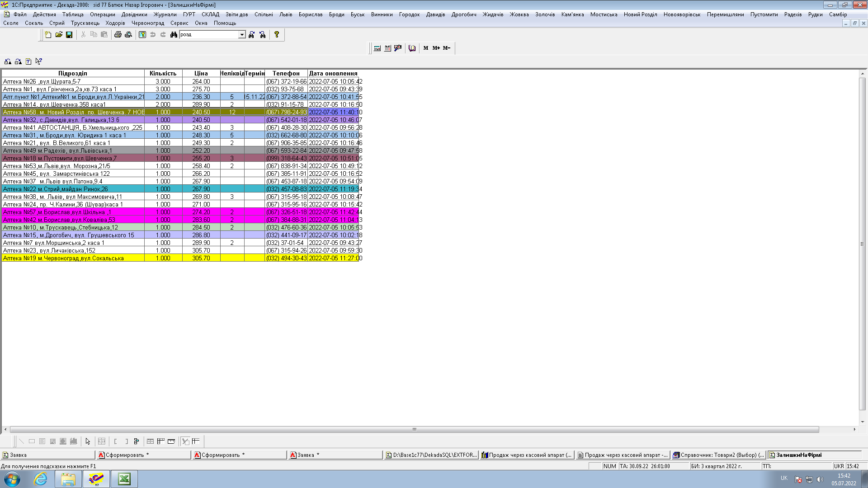The height and width of the screenshot is (488, 868).
Task: Click the yellow question mark Help icon
Action: pos(277,34)
